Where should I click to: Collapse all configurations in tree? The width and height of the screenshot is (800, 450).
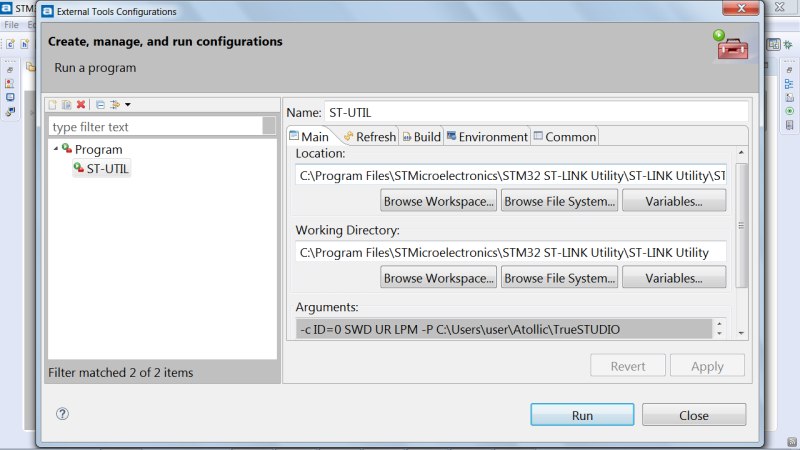(101, 105)
